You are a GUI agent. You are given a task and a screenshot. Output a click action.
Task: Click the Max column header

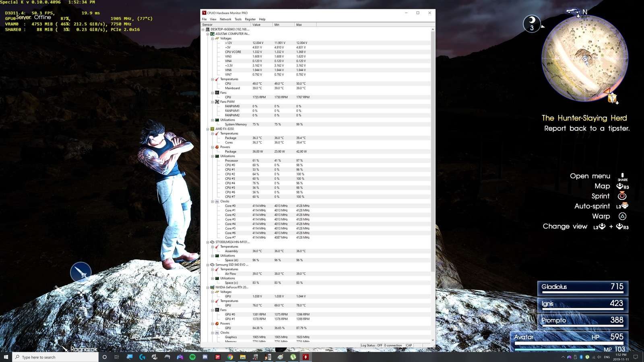[x=305, y=25]
